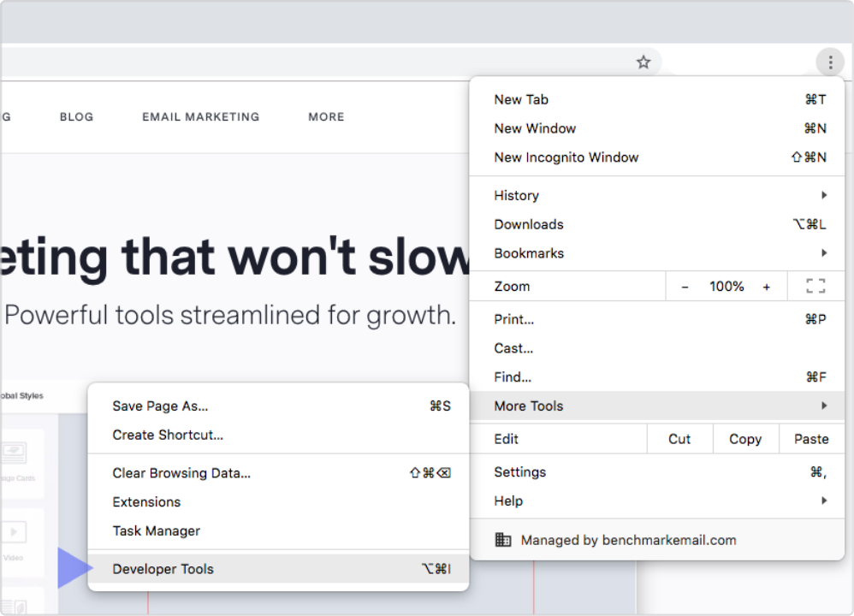Increase zoom with the plus button
Viewport: 854px width, 616px height.
click(x=767, y=287)
